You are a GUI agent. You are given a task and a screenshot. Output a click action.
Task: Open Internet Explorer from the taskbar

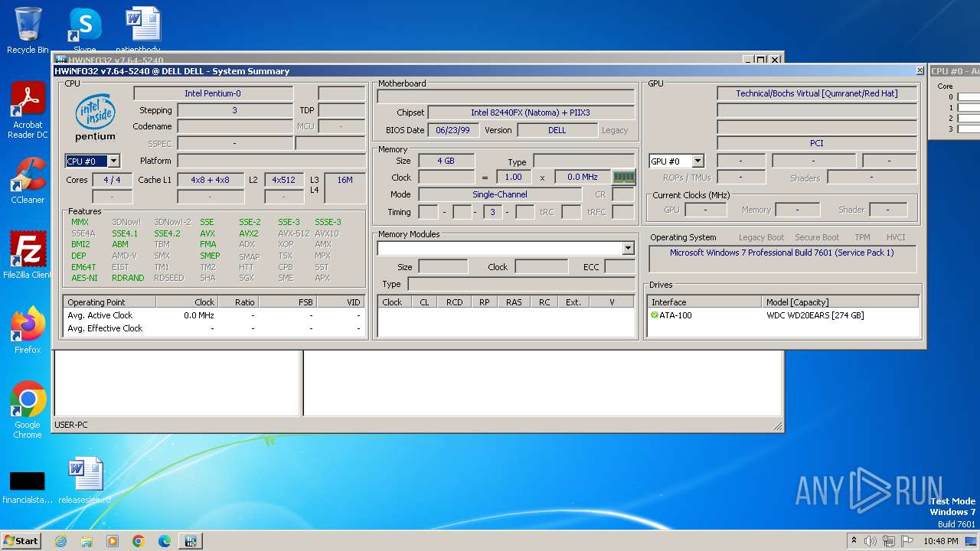[60, 541]
